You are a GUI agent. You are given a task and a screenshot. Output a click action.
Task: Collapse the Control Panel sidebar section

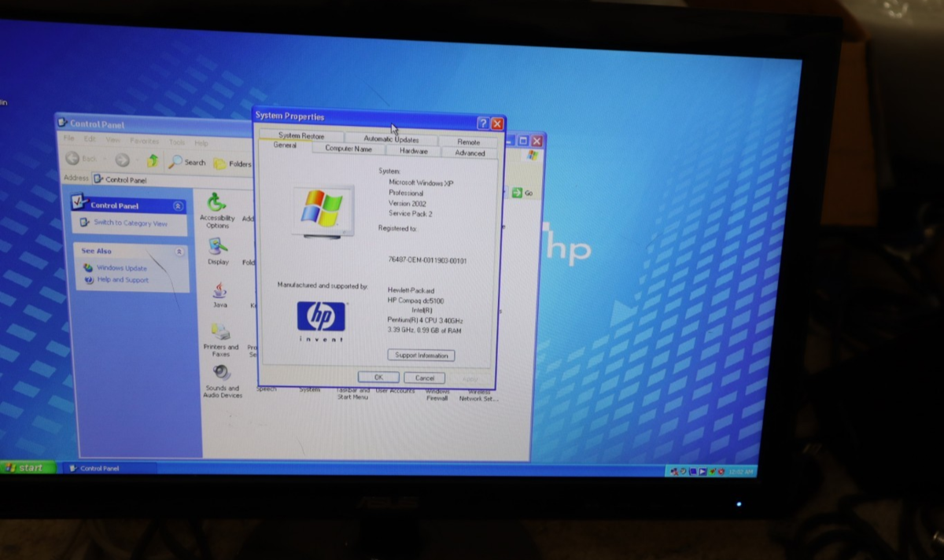pyautogui.click(x=178, y=205)
